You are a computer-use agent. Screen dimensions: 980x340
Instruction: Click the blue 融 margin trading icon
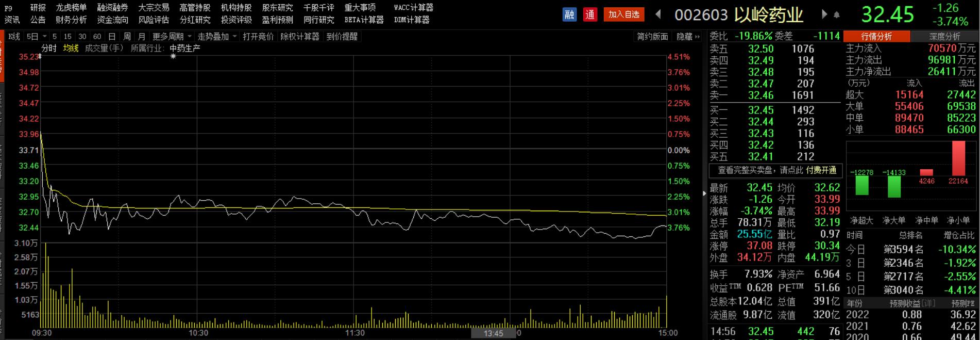(569, 14)
